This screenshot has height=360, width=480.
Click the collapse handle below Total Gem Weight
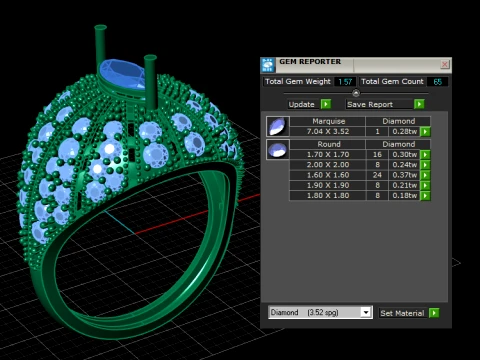click(356, 93)
